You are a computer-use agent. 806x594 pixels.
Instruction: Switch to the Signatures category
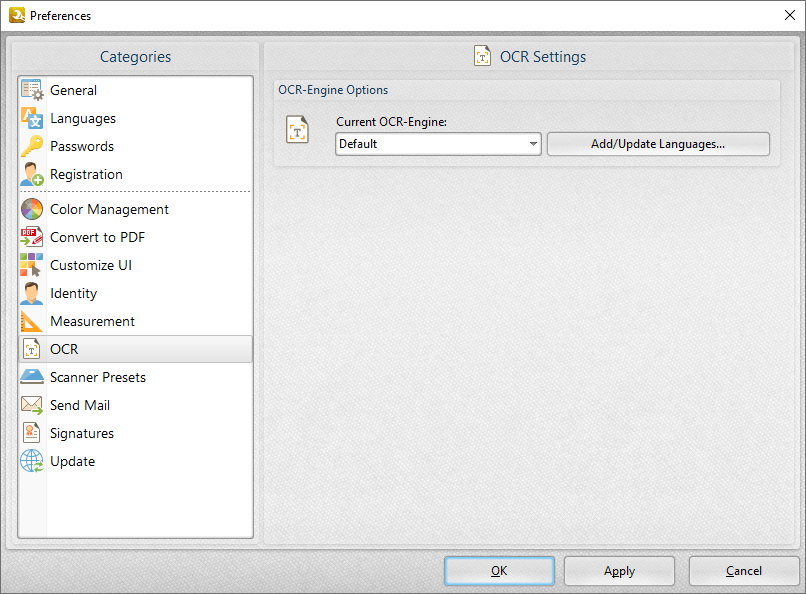coord(82,433)
